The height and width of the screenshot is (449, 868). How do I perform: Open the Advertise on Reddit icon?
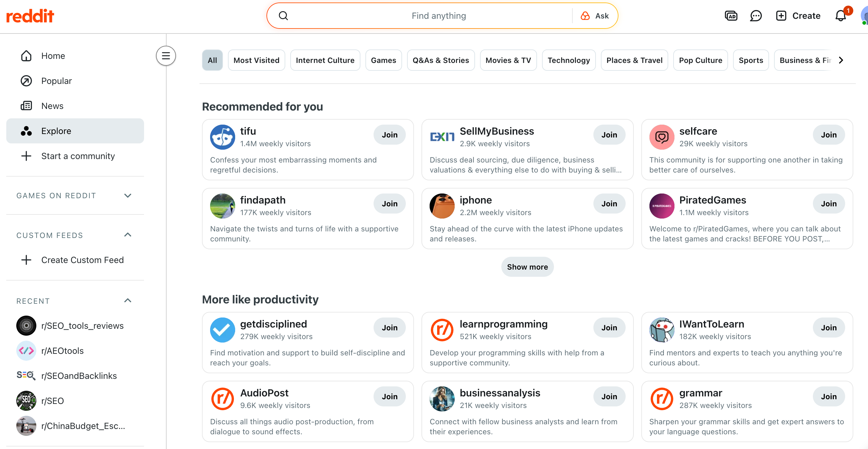(x=731, y=16)
